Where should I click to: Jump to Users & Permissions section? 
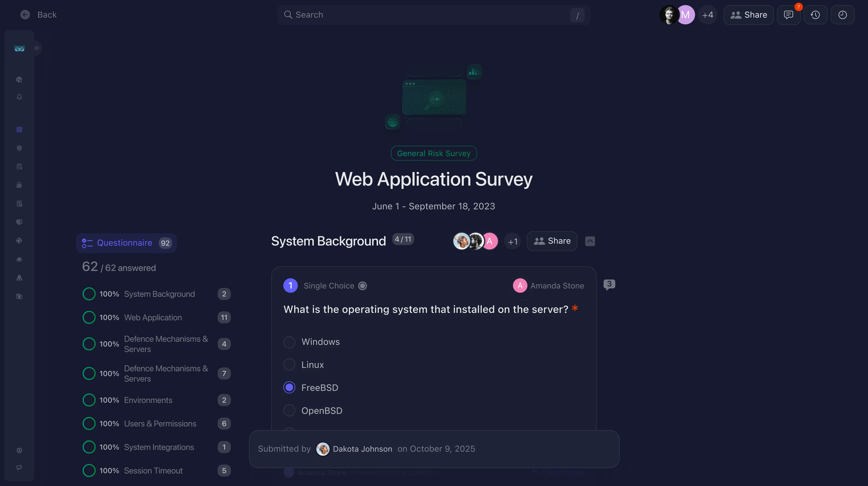pyautogui.click(x=157, y=424)
